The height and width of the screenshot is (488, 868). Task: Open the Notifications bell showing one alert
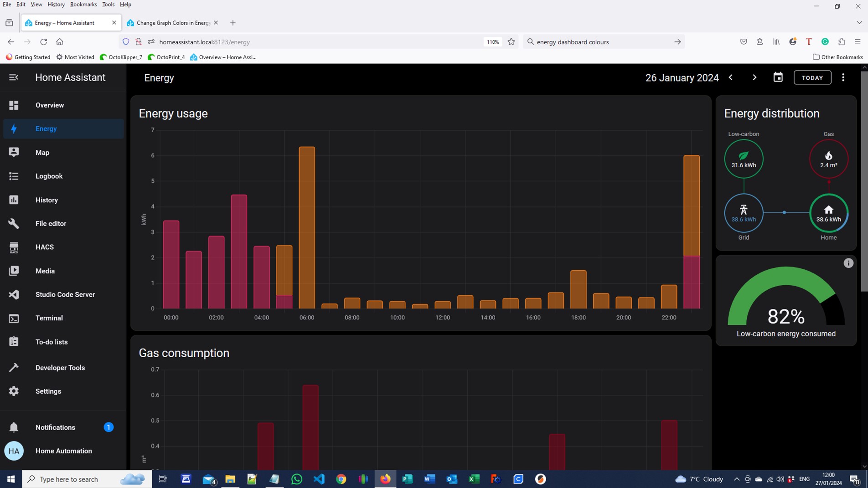click(x=55, y=427)
